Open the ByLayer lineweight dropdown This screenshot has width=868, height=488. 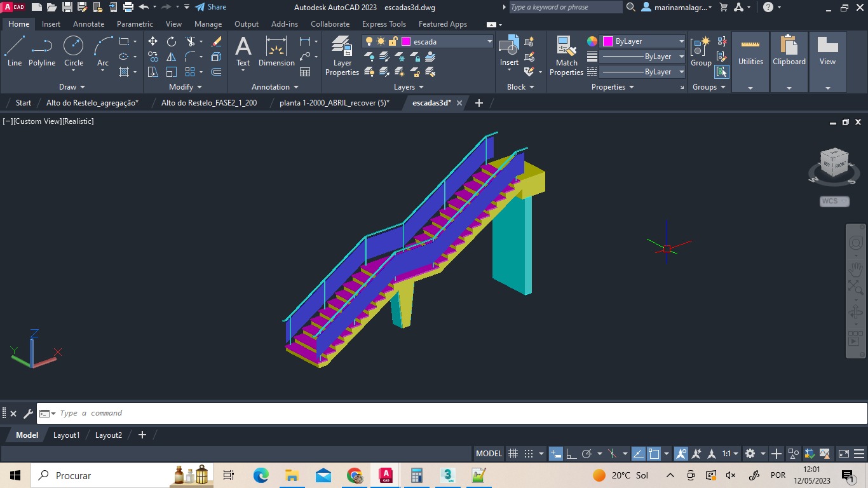pos(681,57)
